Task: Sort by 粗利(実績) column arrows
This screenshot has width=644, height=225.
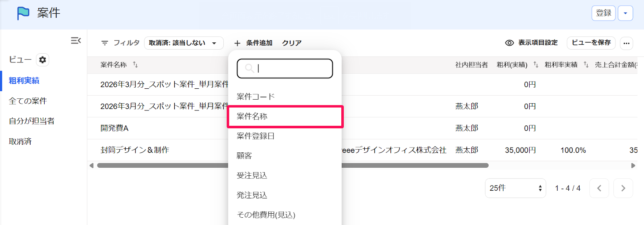Action: (536, 65)
